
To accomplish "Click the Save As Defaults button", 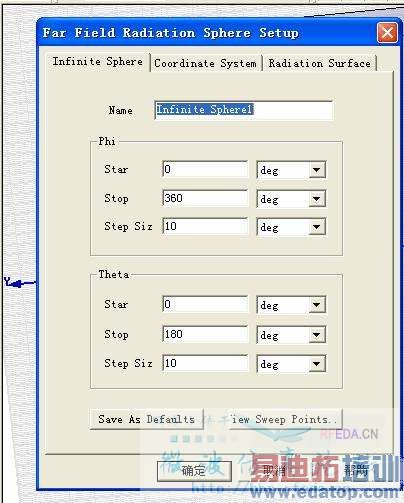I will point(146,419).
